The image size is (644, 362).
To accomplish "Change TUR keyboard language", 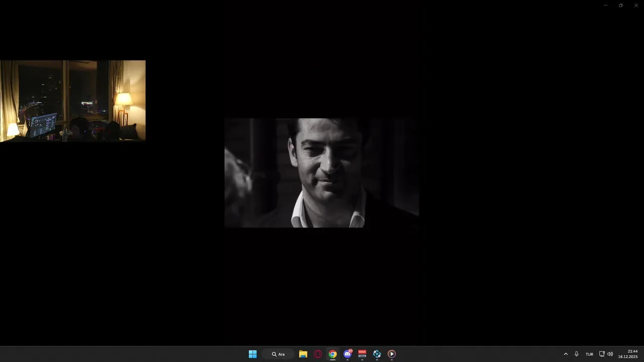I will 589,354.
